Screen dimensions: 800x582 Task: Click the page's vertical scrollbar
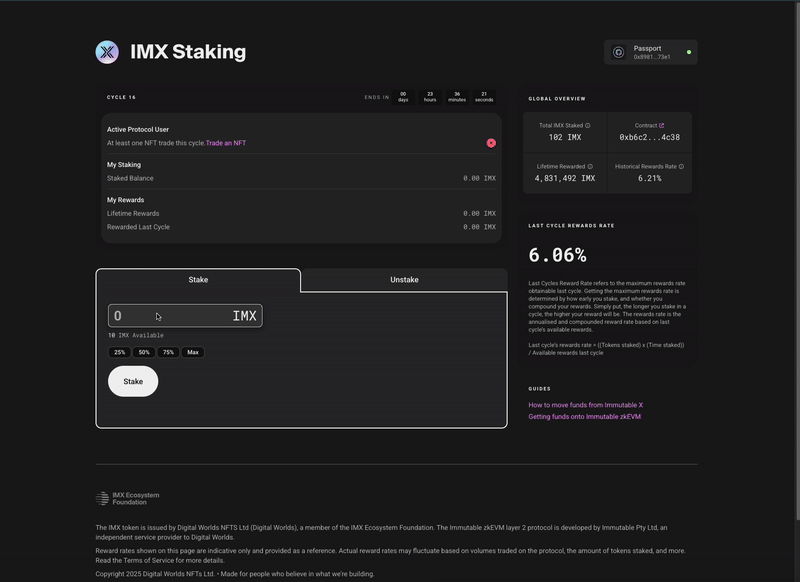796,260
